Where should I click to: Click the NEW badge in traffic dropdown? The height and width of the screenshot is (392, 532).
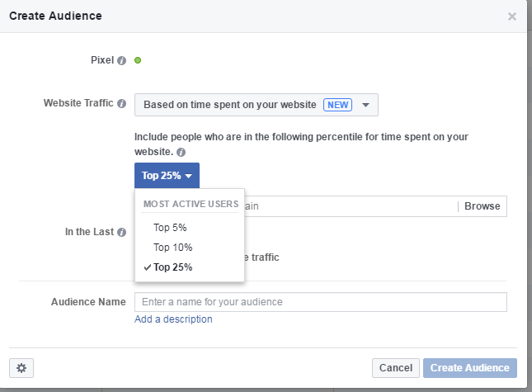click(337, 105)
